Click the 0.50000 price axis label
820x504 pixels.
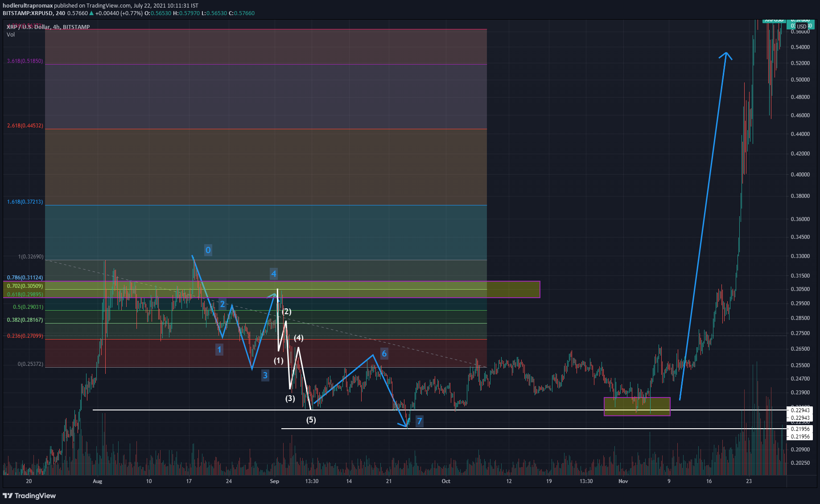[x=800, y=80]
